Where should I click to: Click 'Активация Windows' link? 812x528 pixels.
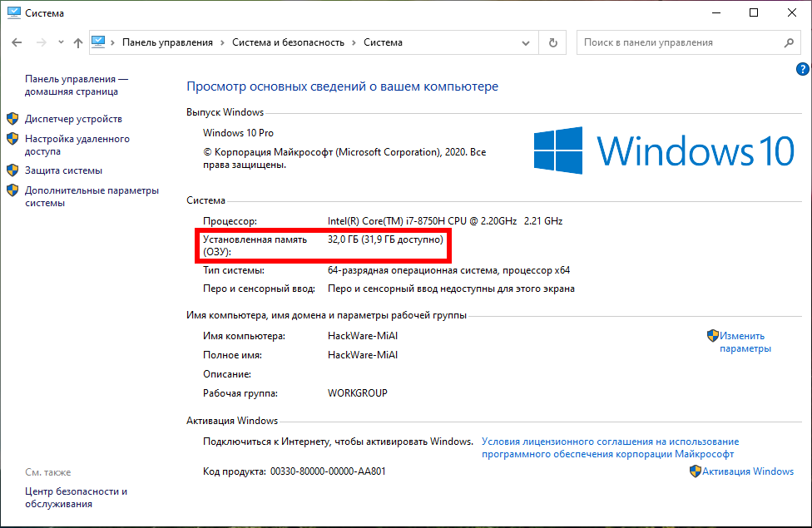[x=748, y=471]
